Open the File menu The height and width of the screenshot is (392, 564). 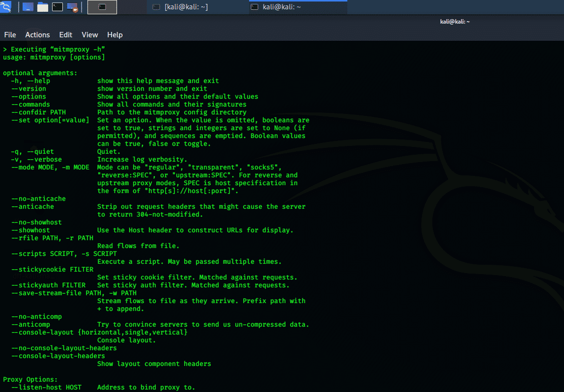click(10, 35)
